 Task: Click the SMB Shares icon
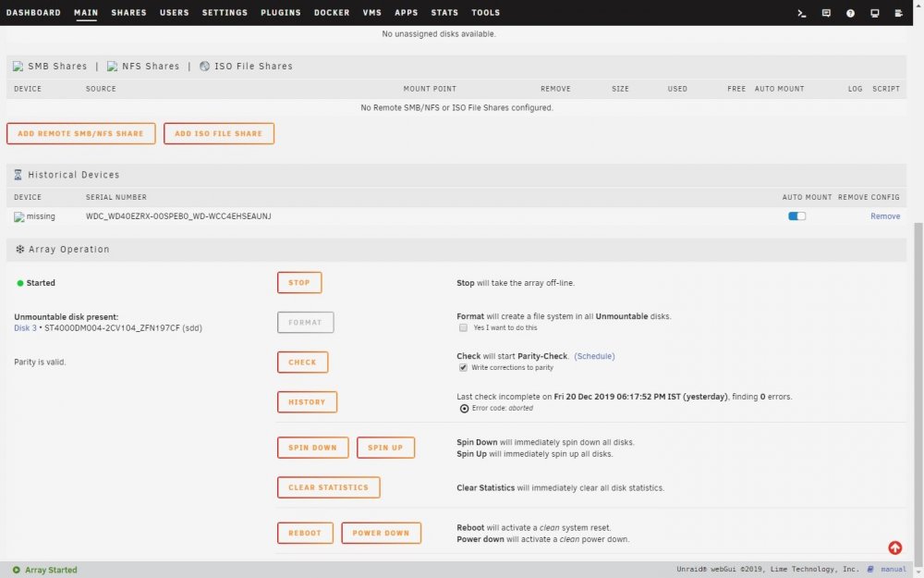18,67
